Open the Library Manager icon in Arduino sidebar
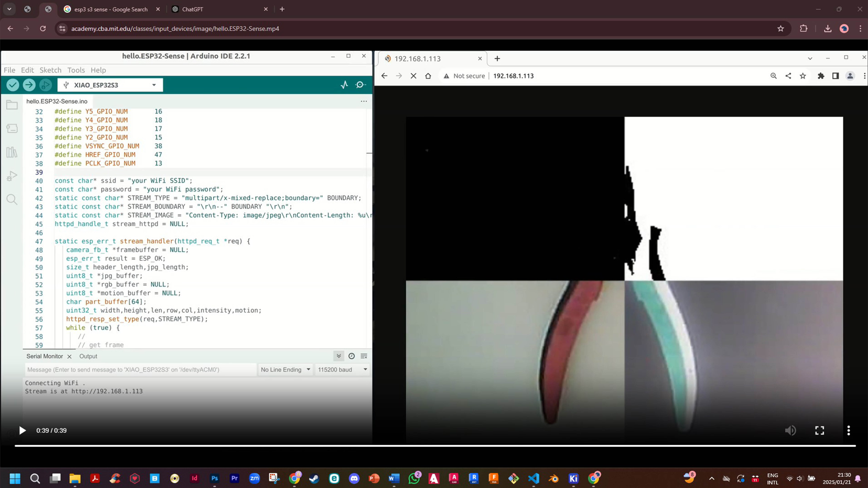The image size is (868, 488). tap(12, 152)
